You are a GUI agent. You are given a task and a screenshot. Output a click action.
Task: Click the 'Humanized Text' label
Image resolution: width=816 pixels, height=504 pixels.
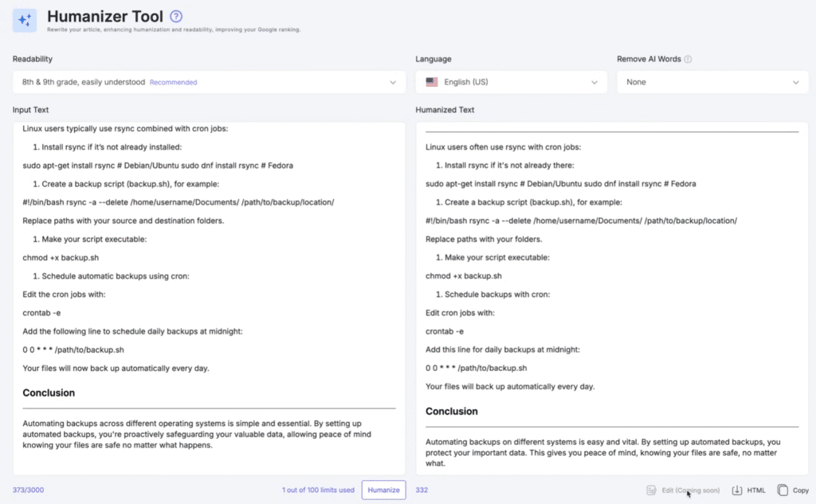[445, 110]
